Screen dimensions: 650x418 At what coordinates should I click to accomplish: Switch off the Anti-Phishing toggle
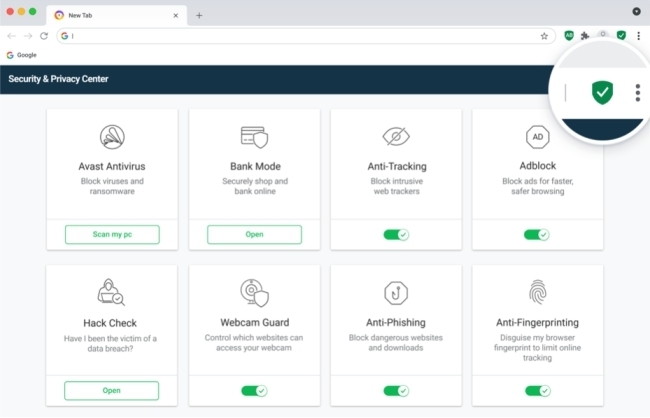coord(396,390)
